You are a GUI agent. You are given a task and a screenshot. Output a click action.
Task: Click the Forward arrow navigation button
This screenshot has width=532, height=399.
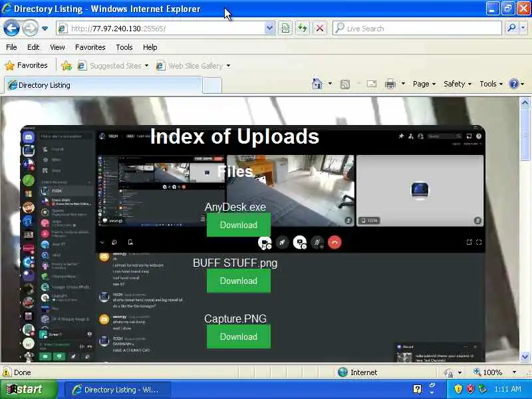(30, 28)
